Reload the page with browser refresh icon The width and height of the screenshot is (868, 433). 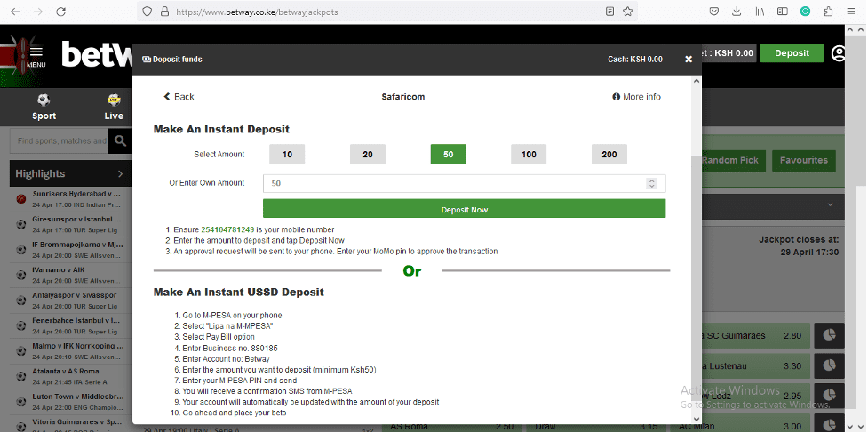[x=61, y=12]
